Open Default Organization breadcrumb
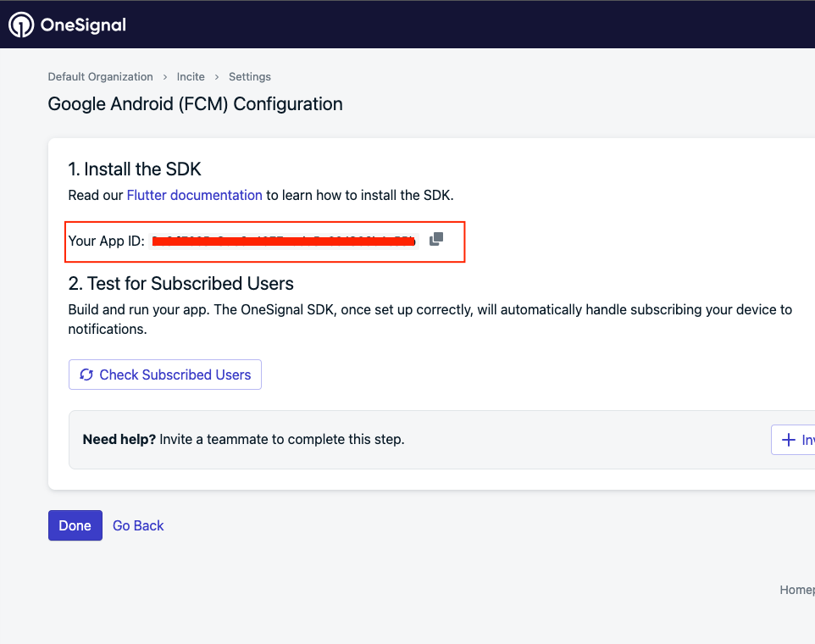The image size is (815, 644). point(100,76)
